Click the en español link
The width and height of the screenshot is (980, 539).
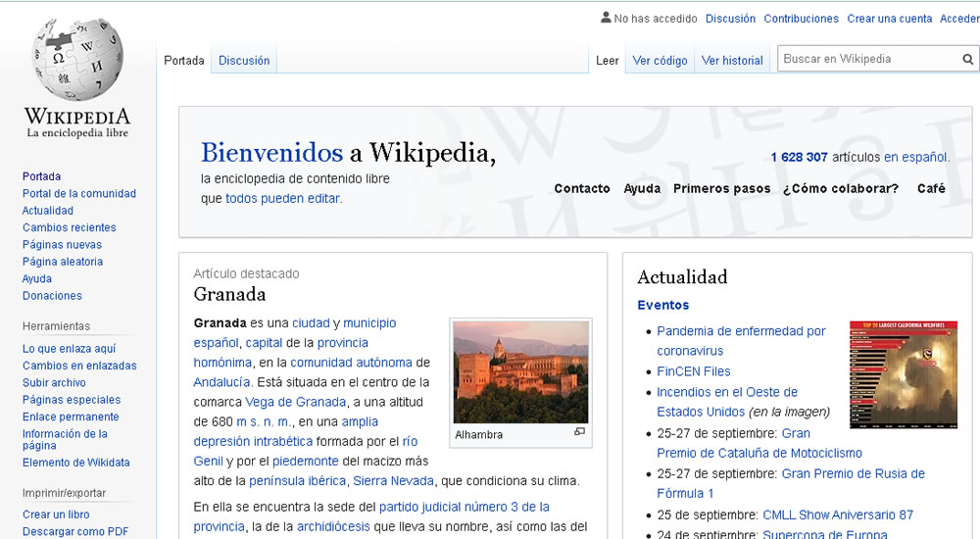[x=915, y=157]
